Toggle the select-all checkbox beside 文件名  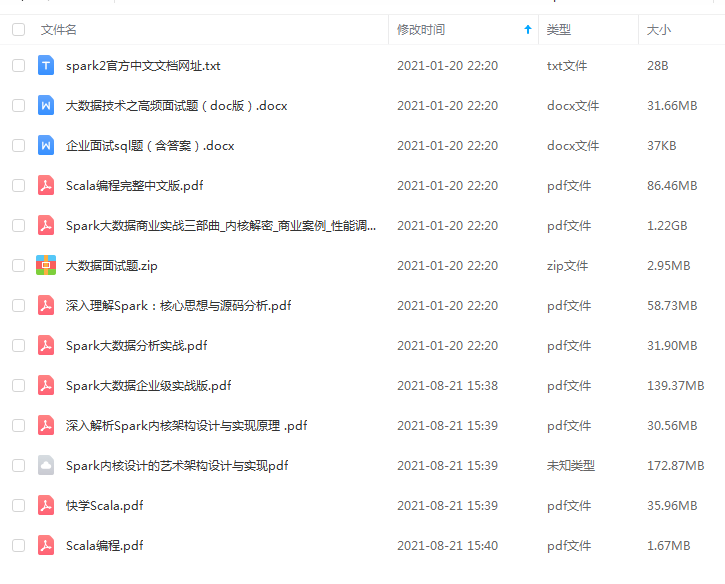[x=18, y=30]
